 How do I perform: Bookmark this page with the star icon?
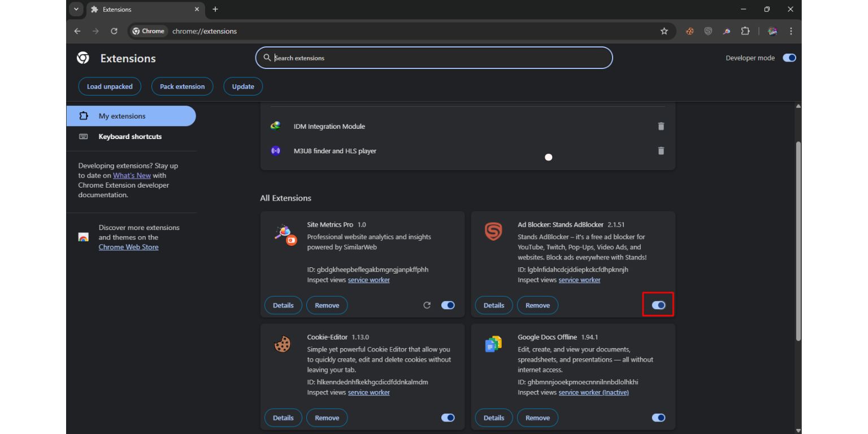coord(664,31)
